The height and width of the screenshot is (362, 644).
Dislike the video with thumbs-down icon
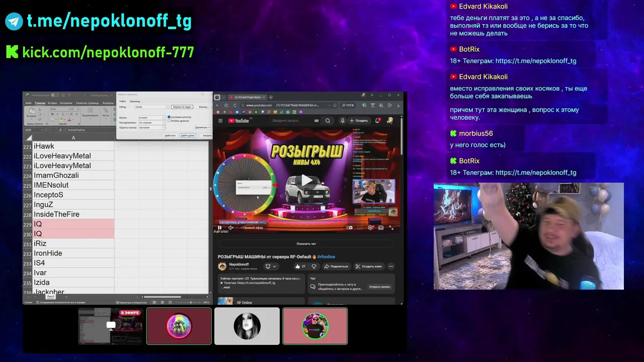coord(314,266)
